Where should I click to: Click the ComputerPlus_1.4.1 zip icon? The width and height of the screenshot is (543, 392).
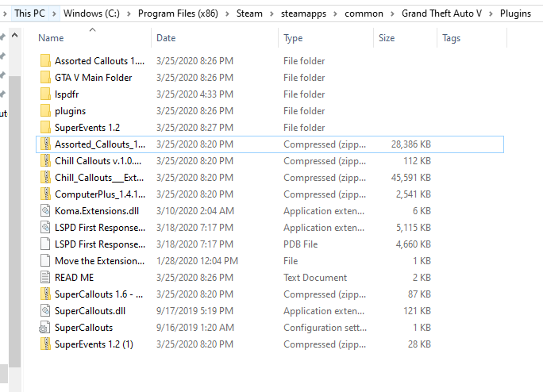coord(45,194)
